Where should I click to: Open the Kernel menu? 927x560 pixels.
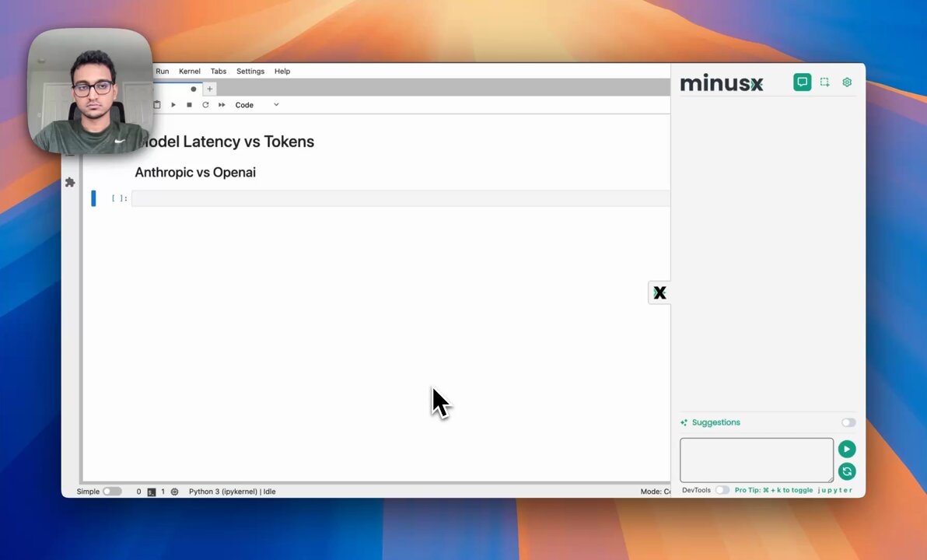(190, 71)
